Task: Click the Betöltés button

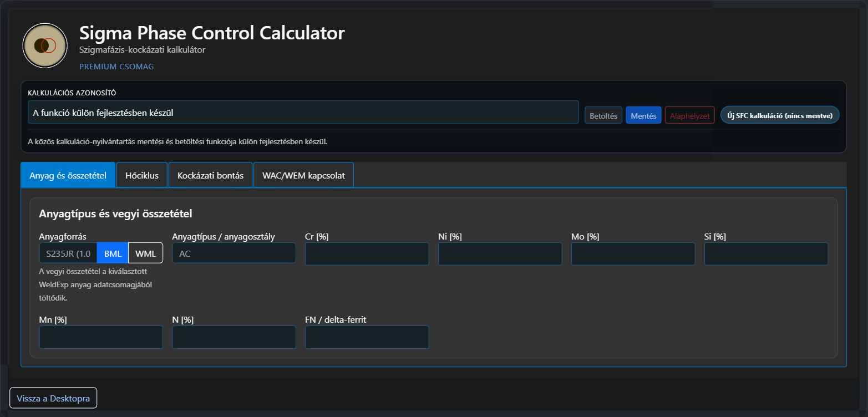Action: tap(603, 115)
